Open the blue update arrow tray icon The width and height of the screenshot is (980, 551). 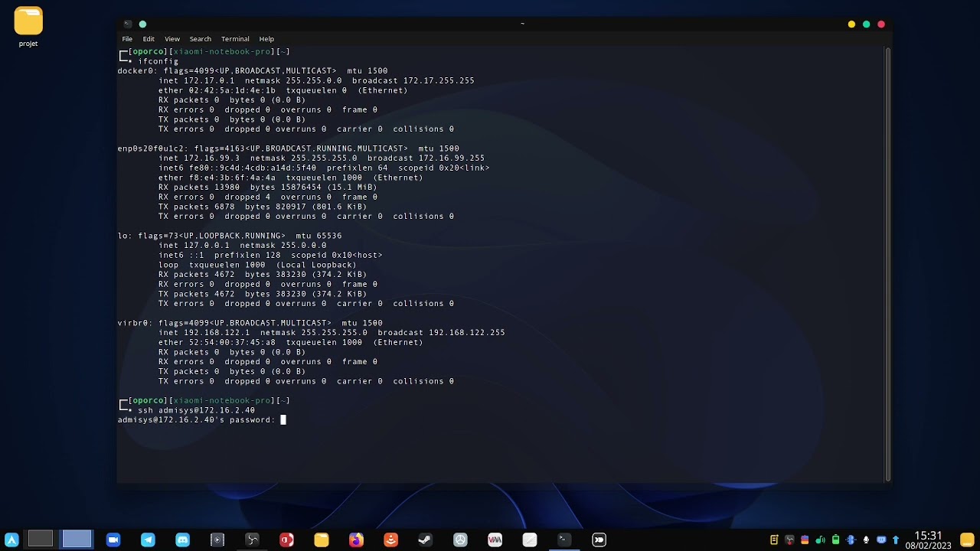coord(896,540)
